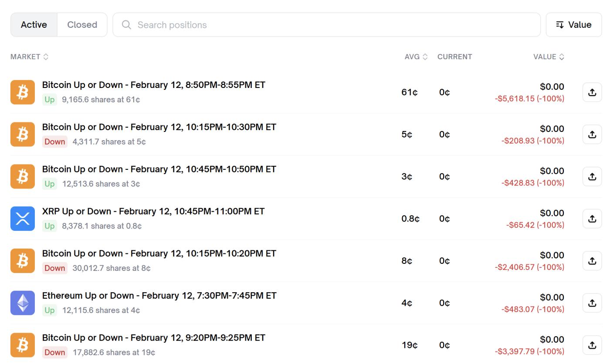Switch to the Closed positions tab
This screenshot has height=364, width=610.
coord(82,25)
